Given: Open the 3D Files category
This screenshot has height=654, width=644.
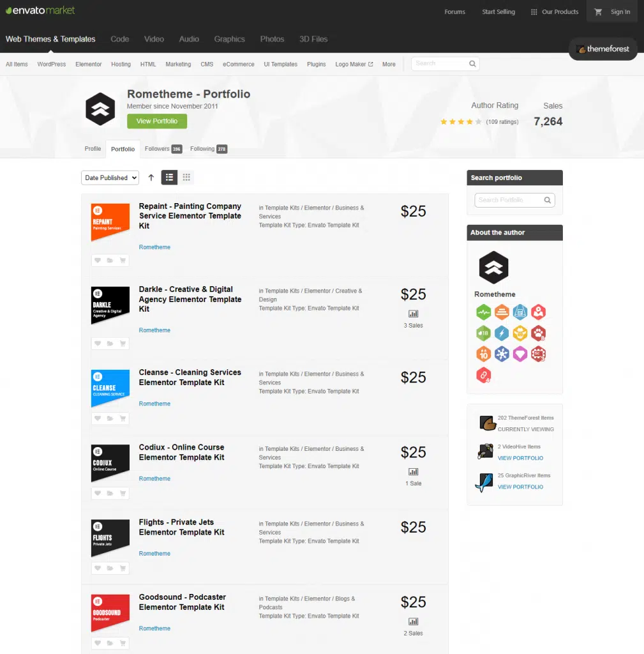Looking at the screenshot, I should (x=313, y=39).
